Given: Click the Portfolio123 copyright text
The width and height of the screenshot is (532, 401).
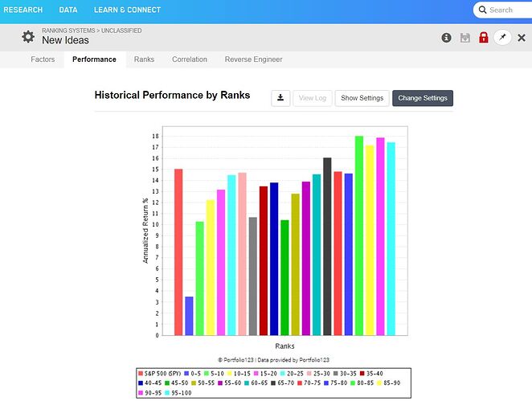Looking at the screenshot, I should [x=273, y=360].
